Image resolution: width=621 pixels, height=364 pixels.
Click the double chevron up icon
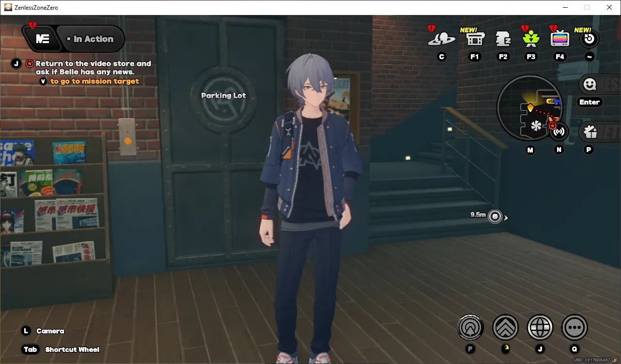[x=506, y=328]
